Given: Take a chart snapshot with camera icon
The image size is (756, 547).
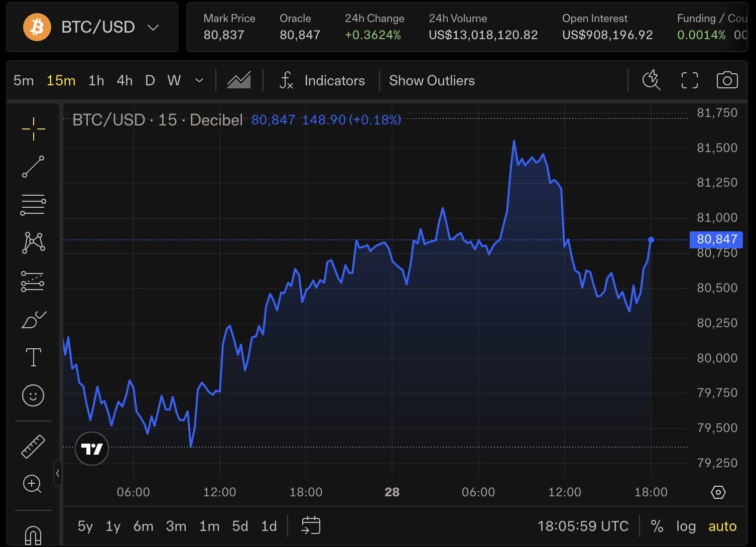Looking at the screenshot, I should (727, 80).
